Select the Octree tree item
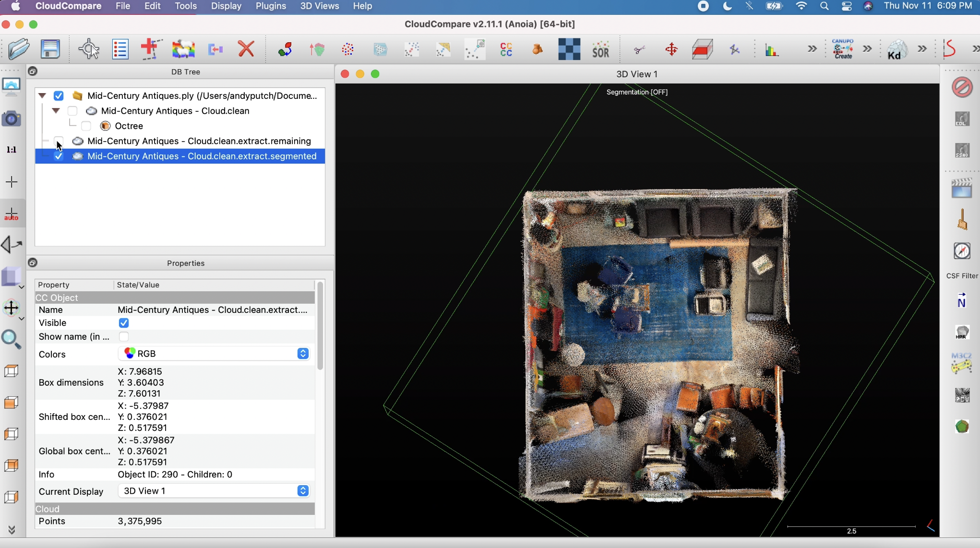Image resolution: width=980 pixels, height=548 pixels. click(x=129, y=126)
